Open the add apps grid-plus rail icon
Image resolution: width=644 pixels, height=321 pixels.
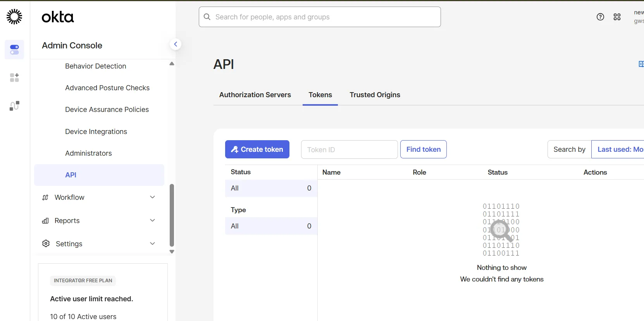14,77
